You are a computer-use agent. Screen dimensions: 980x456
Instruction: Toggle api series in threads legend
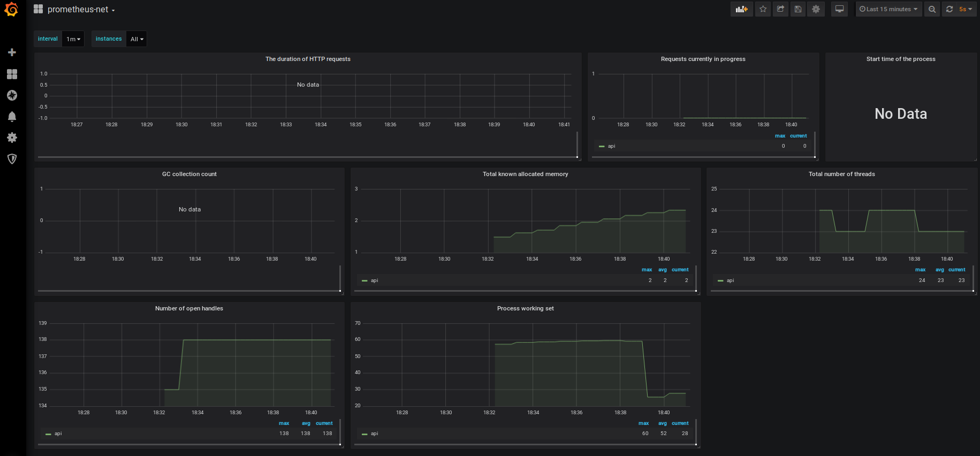730,280
